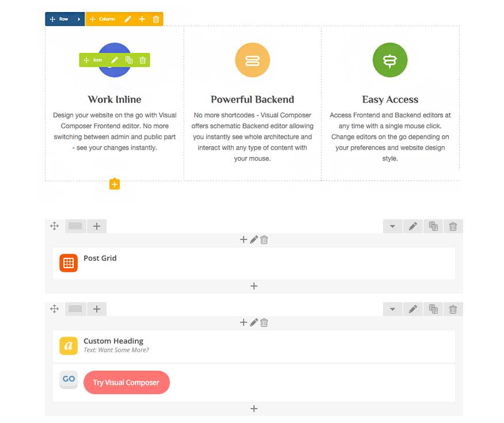The height and width of the screenshot is (423, 504).
Task: Edit the Post Grid row with the pencil icon
Action: point(413,226)
